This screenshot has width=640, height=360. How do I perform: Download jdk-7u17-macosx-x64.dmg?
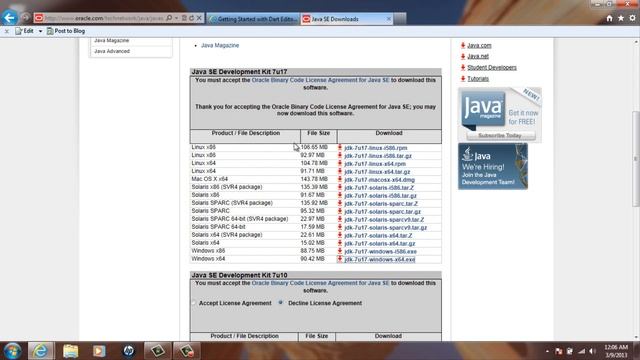pos(380,180)
